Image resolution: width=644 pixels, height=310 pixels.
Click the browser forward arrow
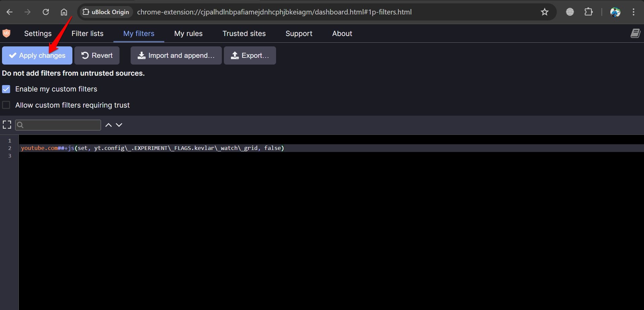[x=28, y=12]
